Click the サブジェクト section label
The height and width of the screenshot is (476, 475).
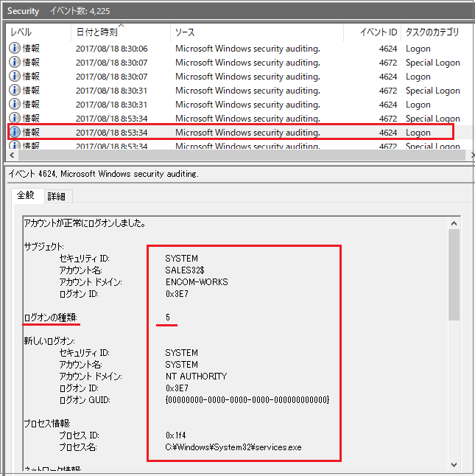44,247
